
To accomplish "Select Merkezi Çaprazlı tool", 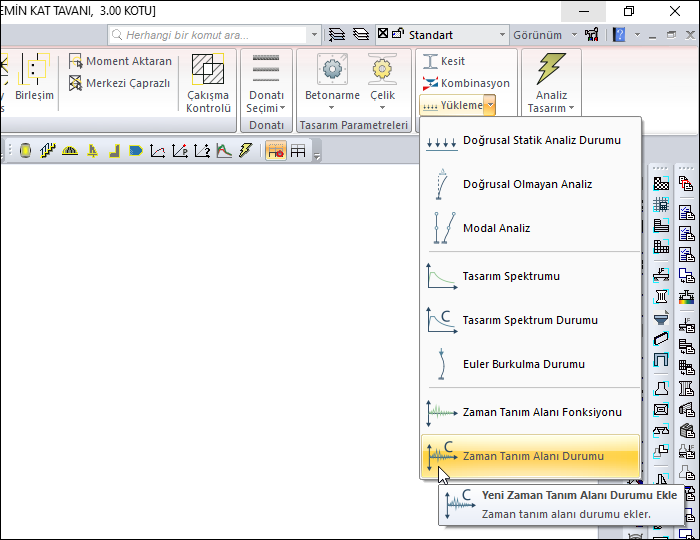I will [x=76, y=83].
